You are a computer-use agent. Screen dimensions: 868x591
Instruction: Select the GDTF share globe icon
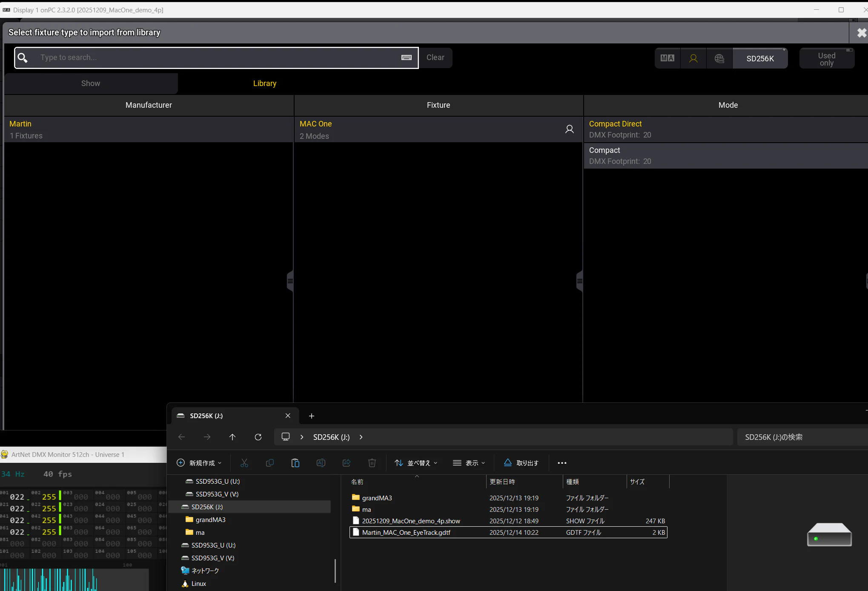click(719, 58)
